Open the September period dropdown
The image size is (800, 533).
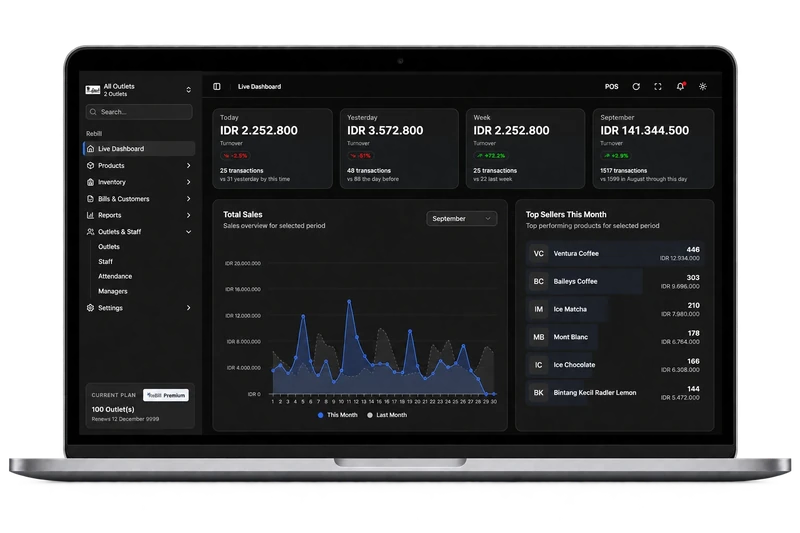click(x=461, y=218)
